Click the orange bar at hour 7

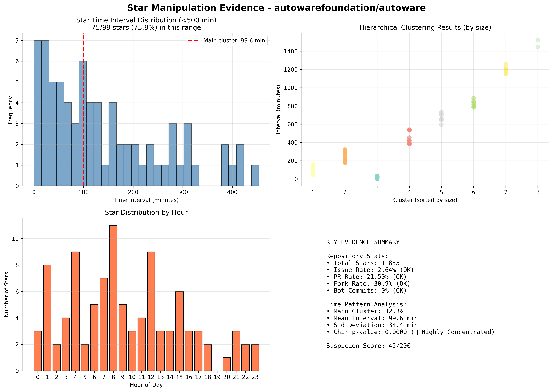[x=104, y=324]
